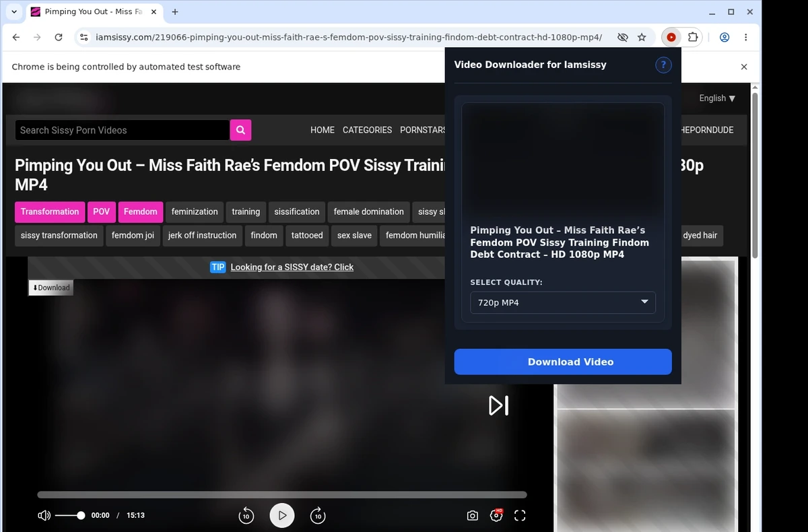808x532 pixels.
Task: Bookmark this page with the star
Action: click(642, 38)
